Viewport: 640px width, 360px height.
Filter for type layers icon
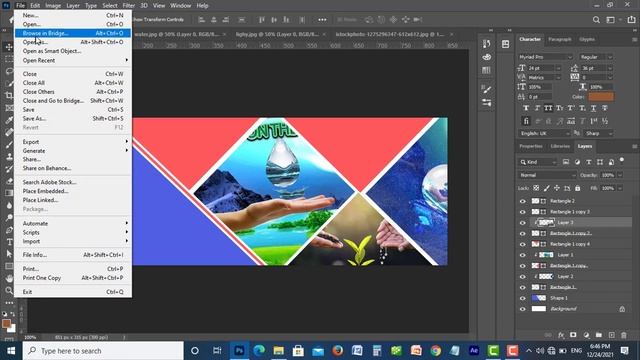click(589, 162)
